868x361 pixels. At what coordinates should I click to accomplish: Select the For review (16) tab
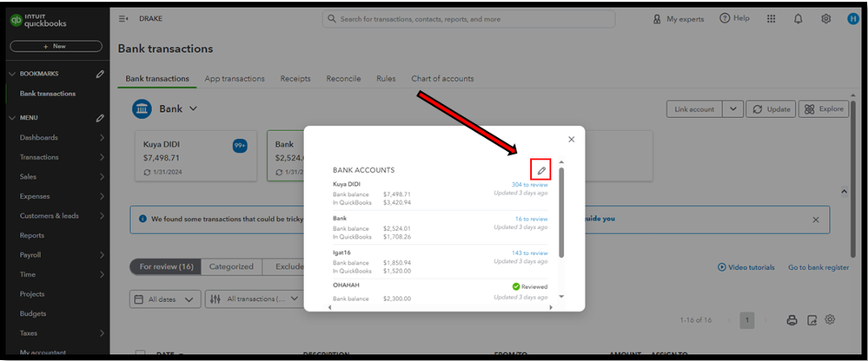[x=166, y=266]
